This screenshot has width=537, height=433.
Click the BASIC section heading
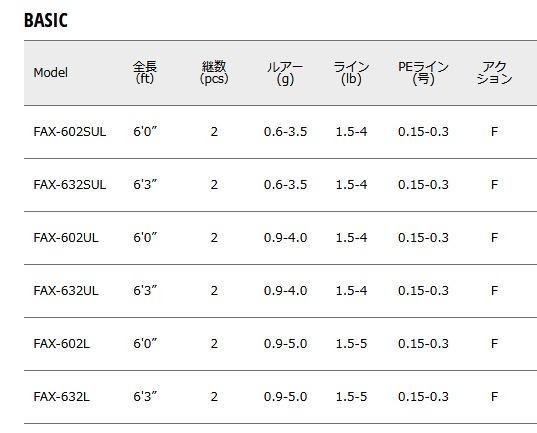pos(46,20)
